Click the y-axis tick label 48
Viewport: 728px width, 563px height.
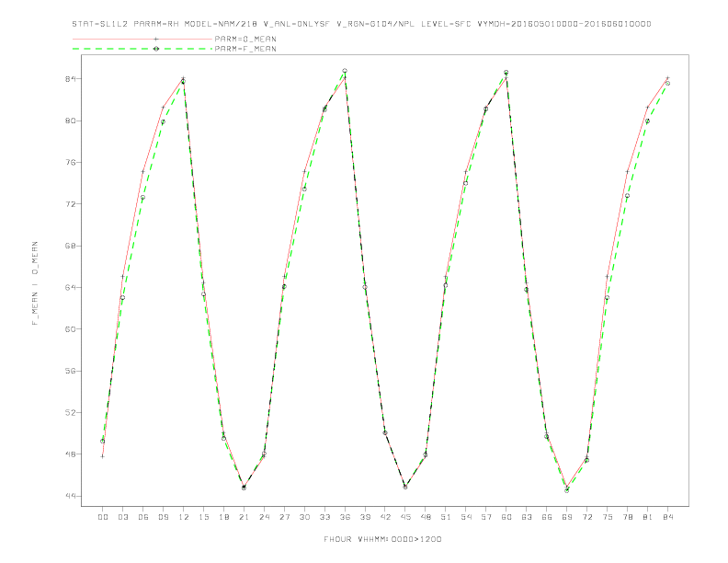[x=70, y=454]
